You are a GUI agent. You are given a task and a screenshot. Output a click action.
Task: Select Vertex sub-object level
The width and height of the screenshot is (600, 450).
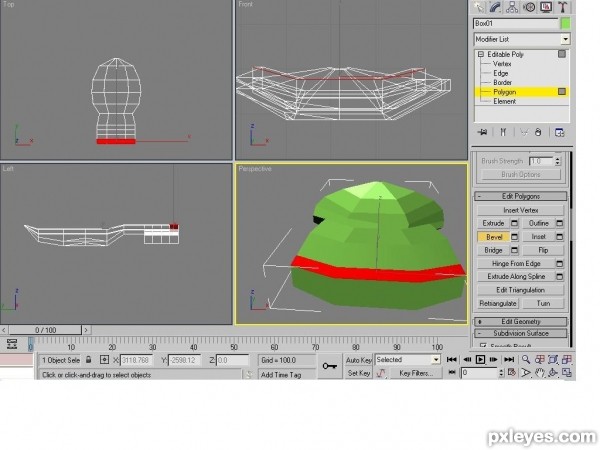502,64
